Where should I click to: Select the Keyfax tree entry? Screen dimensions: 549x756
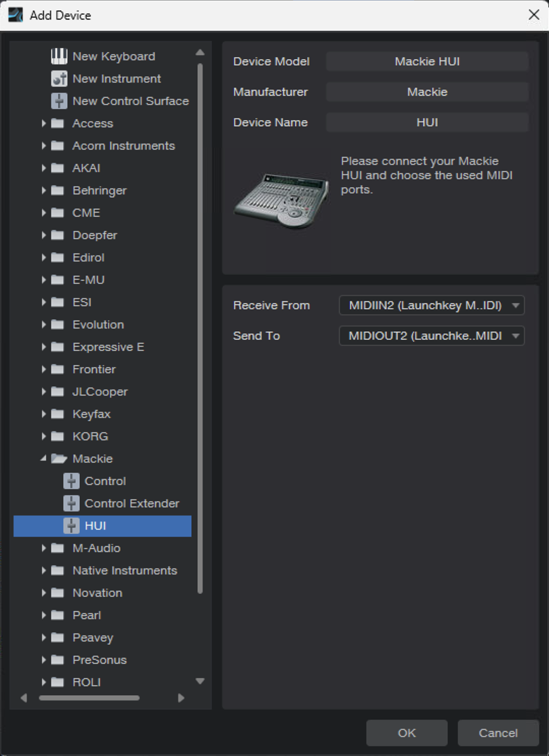coord(91,414)
